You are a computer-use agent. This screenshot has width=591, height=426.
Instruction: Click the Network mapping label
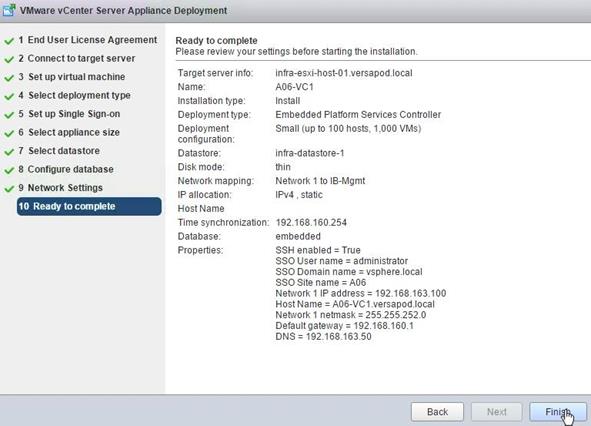(216, 181)
